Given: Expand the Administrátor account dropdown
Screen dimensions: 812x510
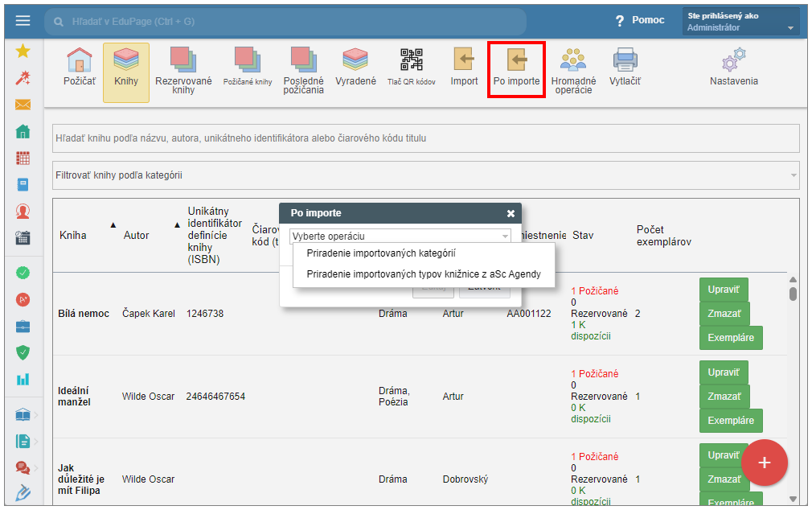Looking at the screenshot, I should coord(740,22).
